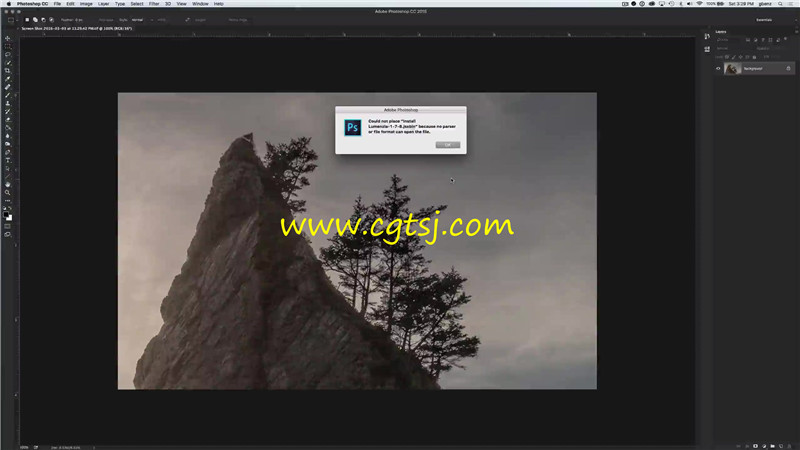Image resolution: width=800 pixels, height=450 pixels.
Task: Click OK in the error dialog
Action: pyautogui.click(x=447, y=145)
